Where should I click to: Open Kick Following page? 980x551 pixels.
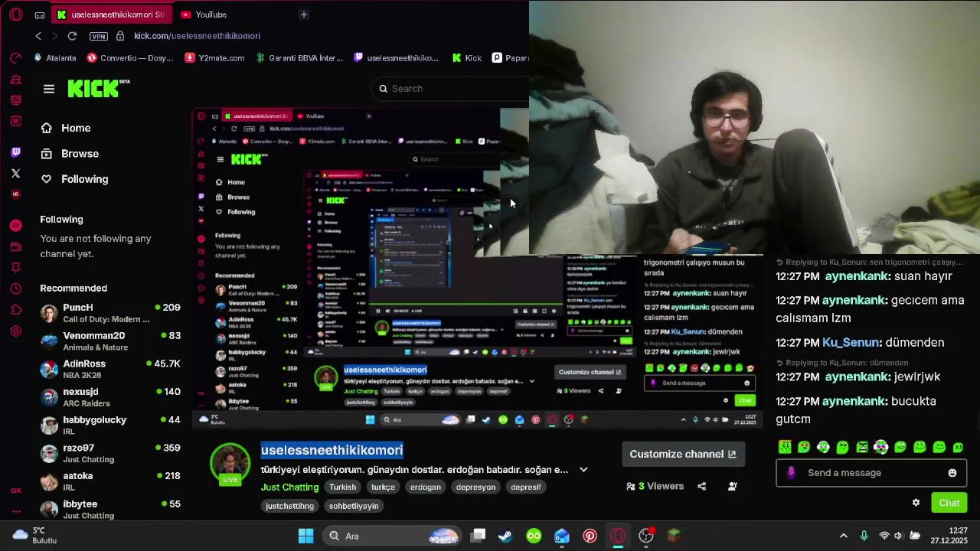coord(74,179)
